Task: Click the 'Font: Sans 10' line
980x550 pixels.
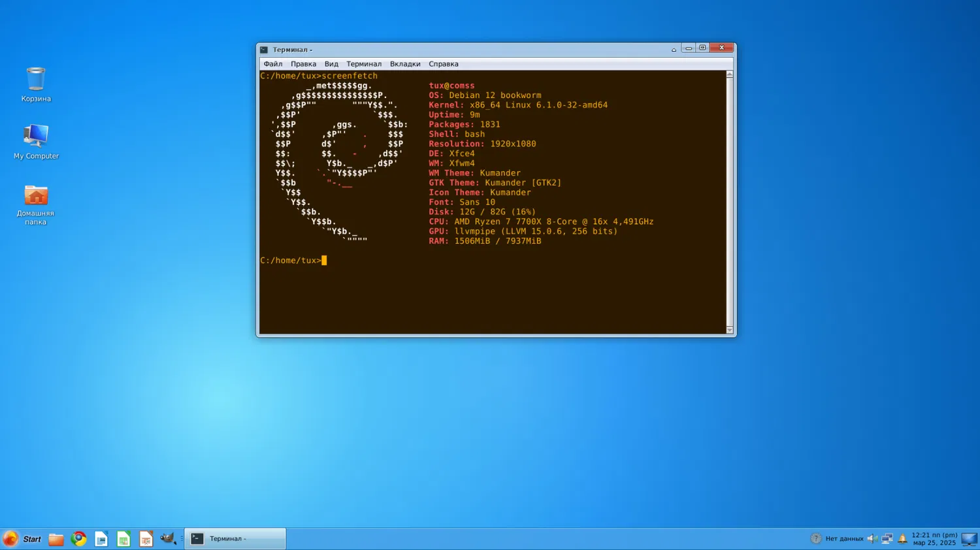Action: click(462, 202)
